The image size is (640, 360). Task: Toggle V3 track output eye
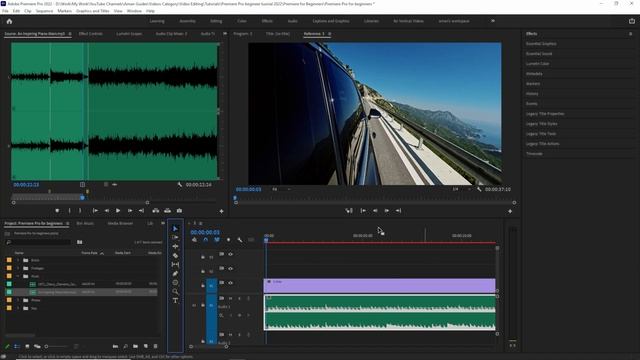coord(231,254)
